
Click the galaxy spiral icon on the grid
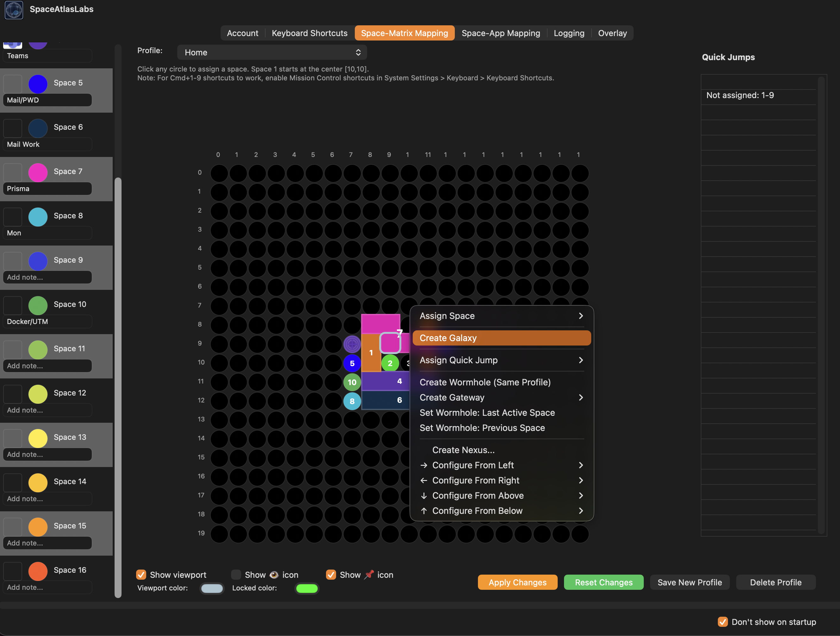[352, 344]
